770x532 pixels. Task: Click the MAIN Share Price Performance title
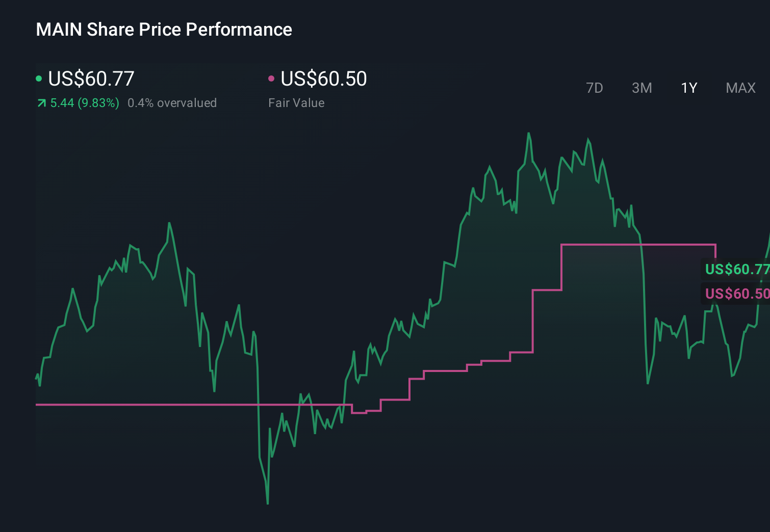164,29
